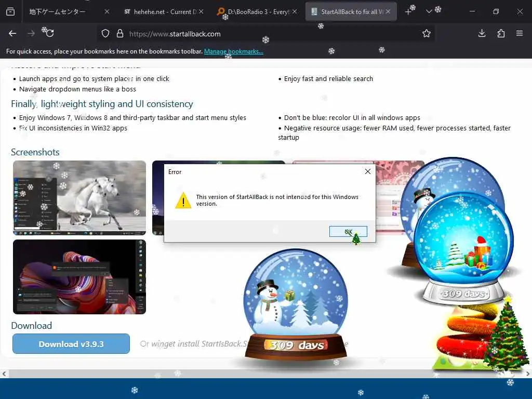
Task: Click the 'Enjoy fast and reliable search' text
Action: [328, 79]
